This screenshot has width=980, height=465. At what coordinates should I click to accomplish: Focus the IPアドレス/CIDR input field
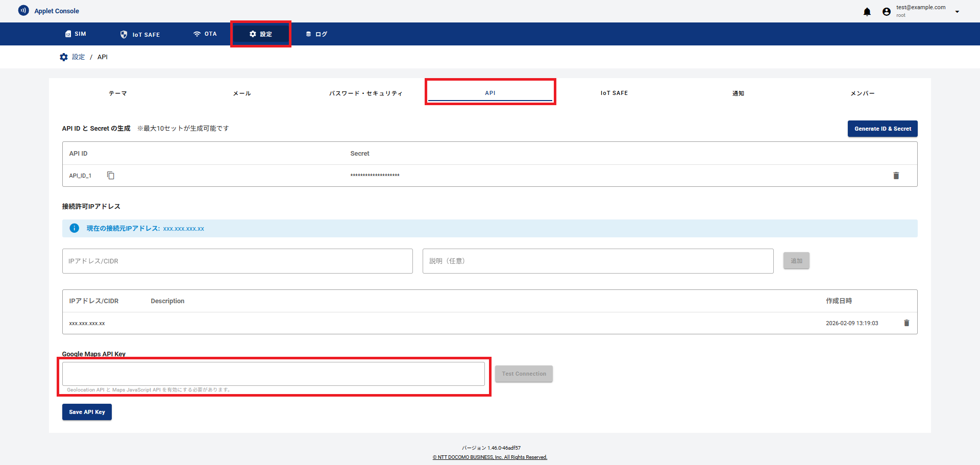(x=237, y=261)
